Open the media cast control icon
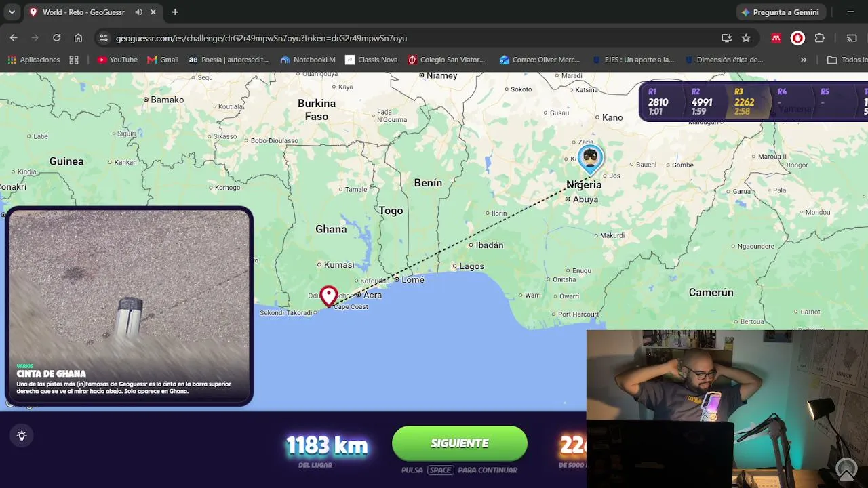868x488 pixels. tap(852, 38)
